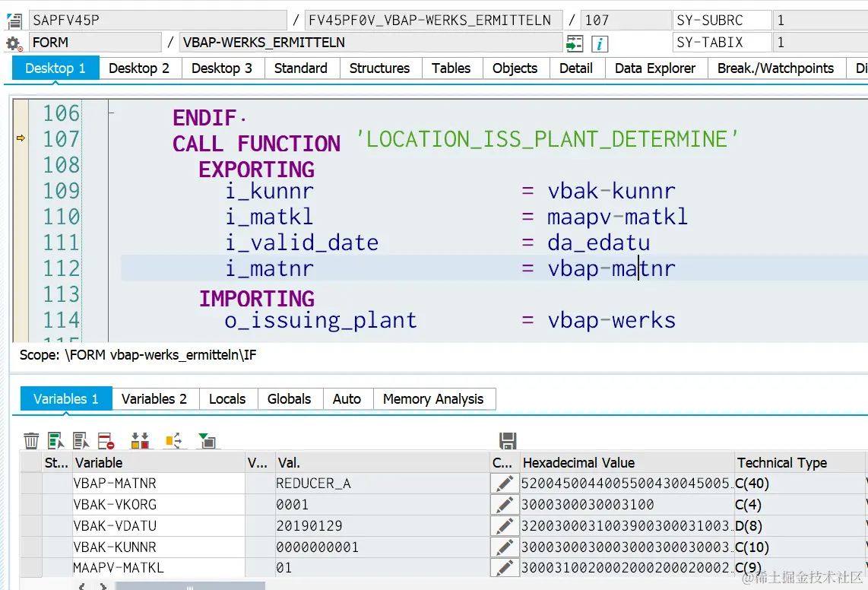Click the SY-TABIX field
This screenshot has height=590, width=868.
tap(721, 43)
